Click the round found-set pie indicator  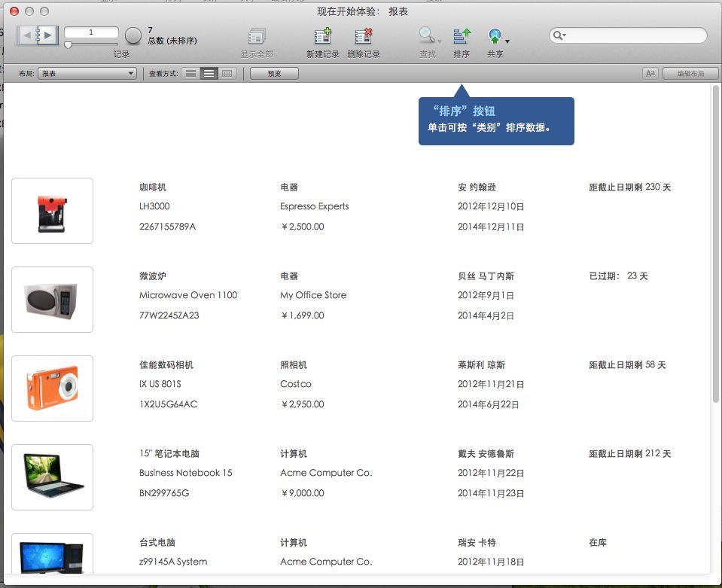[x=133, y=35]
